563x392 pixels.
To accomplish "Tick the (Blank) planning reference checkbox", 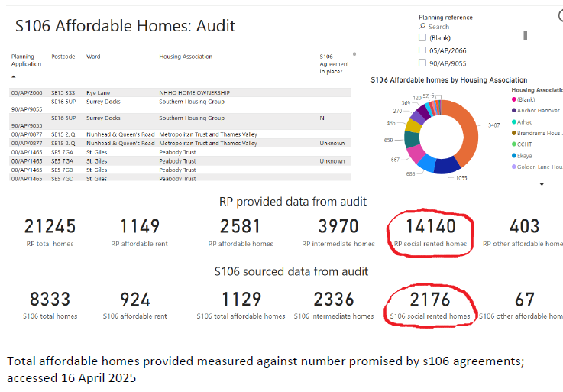I will (422, 37).
